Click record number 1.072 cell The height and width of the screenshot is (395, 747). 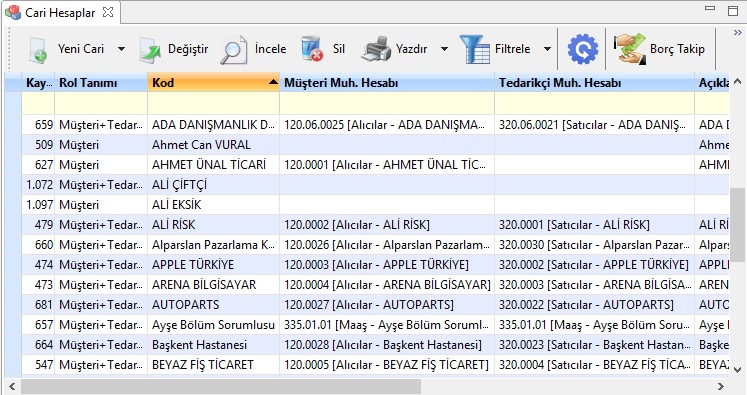38,185
